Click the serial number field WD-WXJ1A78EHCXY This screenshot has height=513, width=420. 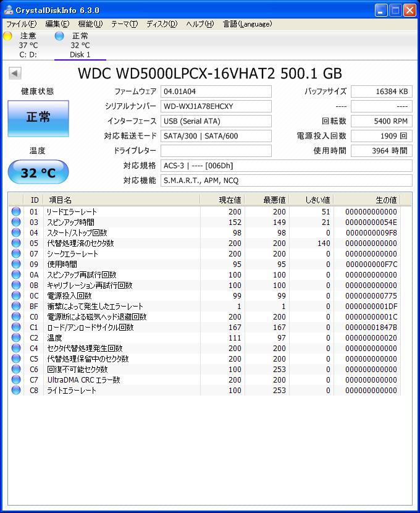216,106
